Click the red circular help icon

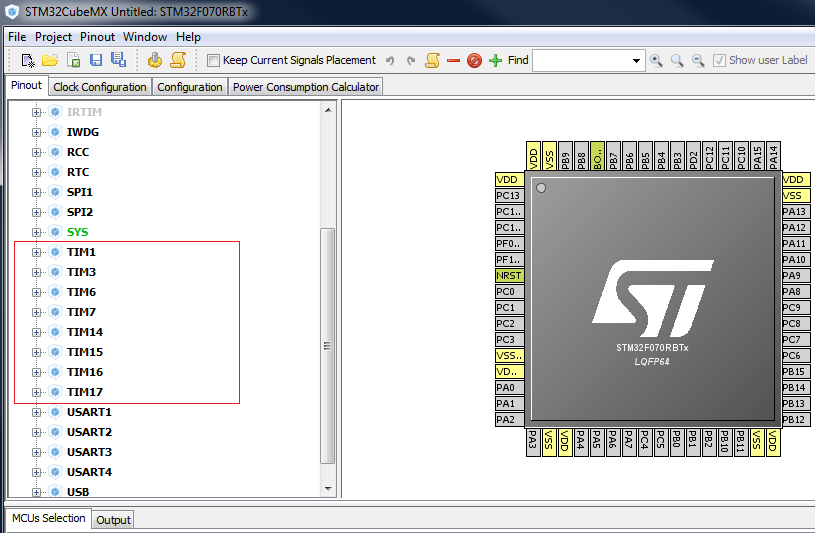(474, 61)
